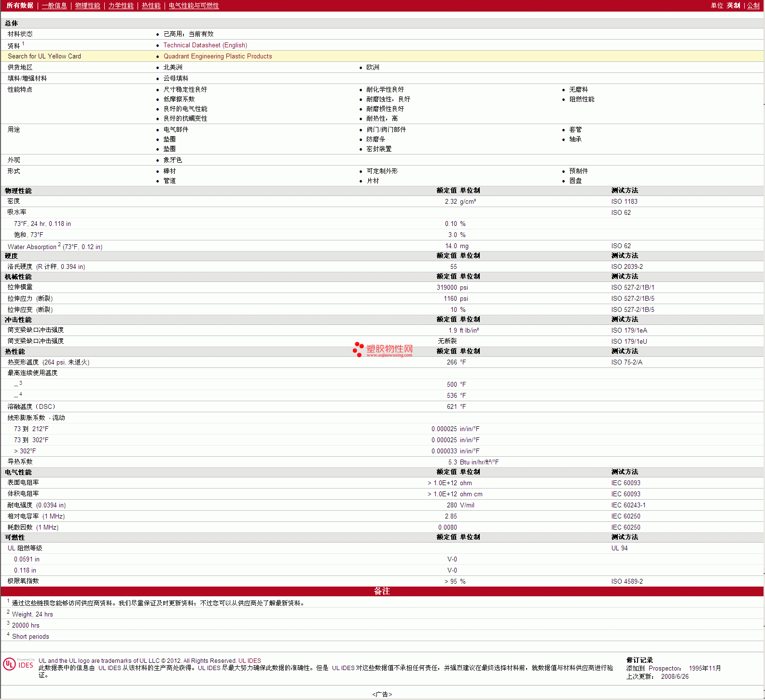Open the 电气性能与可燃性 tab
The height and width of the screenshot is (700, 765).
[194, 6]
